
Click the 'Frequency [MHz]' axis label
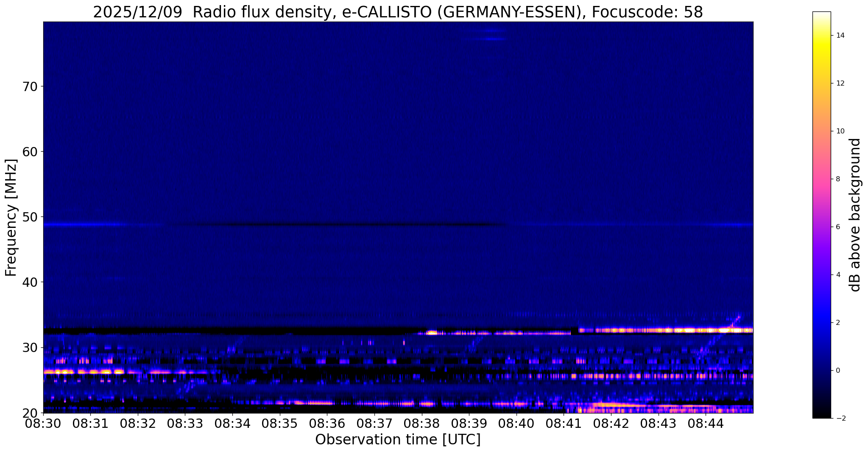11,218
